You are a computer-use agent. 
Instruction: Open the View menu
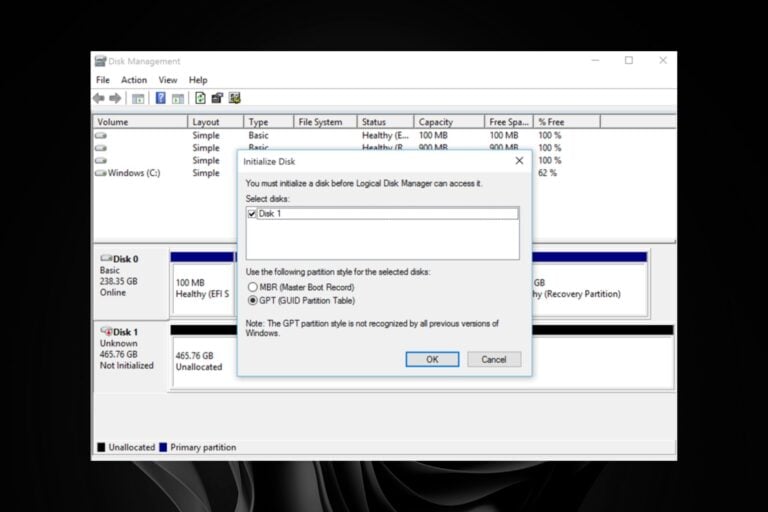click(x=167, y=80)
